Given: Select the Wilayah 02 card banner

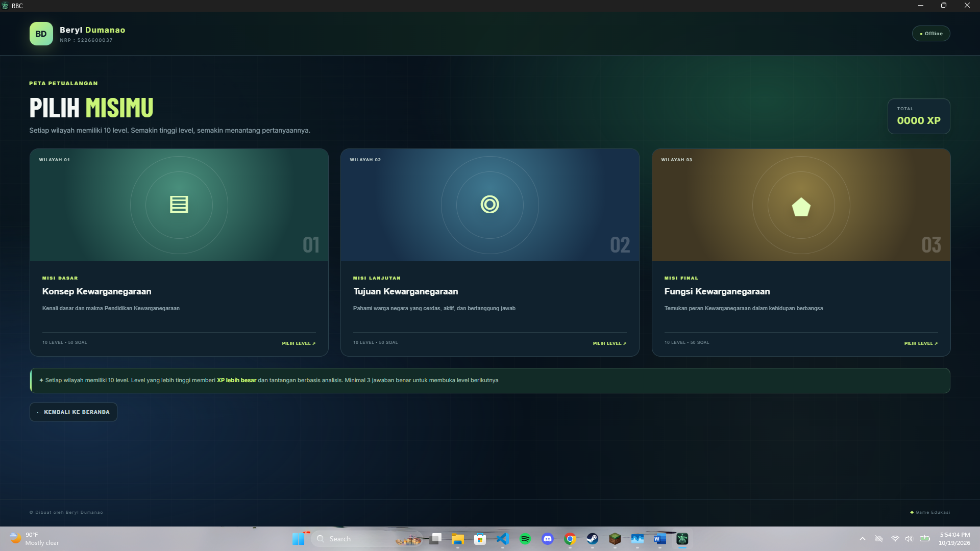Looking at the screenshot, I should [490, 205].
